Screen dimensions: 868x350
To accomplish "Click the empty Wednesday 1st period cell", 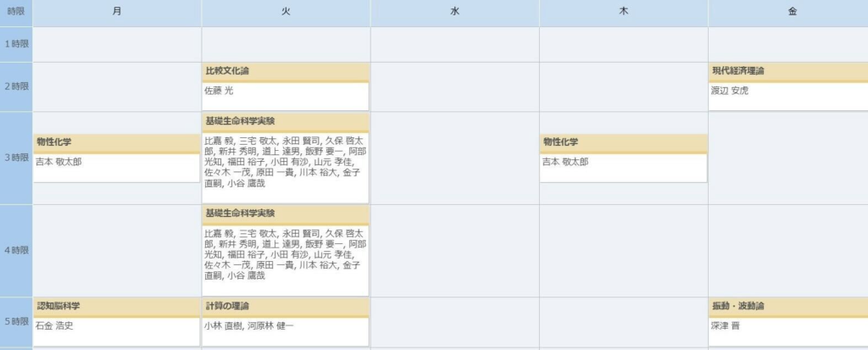I will (x=454, y=44).
